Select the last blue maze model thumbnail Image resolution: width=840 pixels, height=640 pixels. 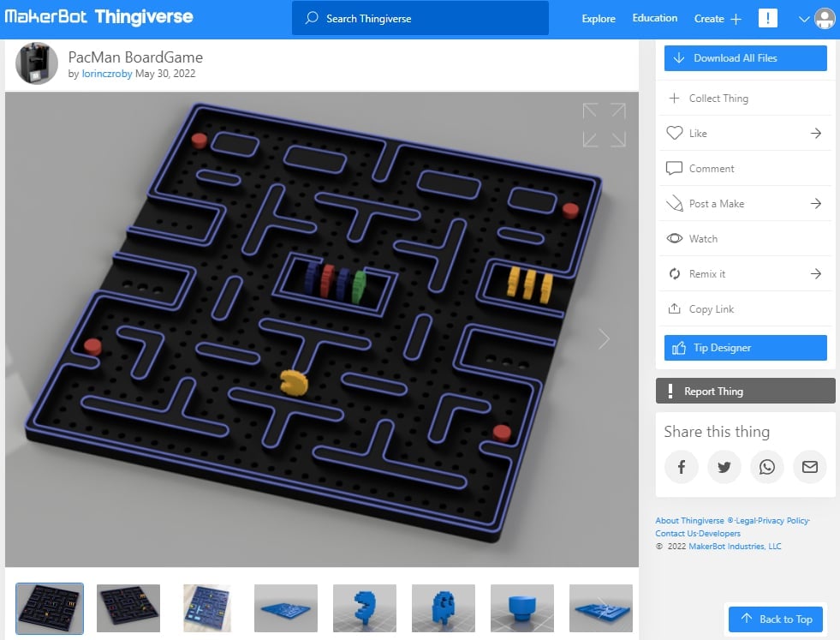pyautogui.click(x=600, y=608)
